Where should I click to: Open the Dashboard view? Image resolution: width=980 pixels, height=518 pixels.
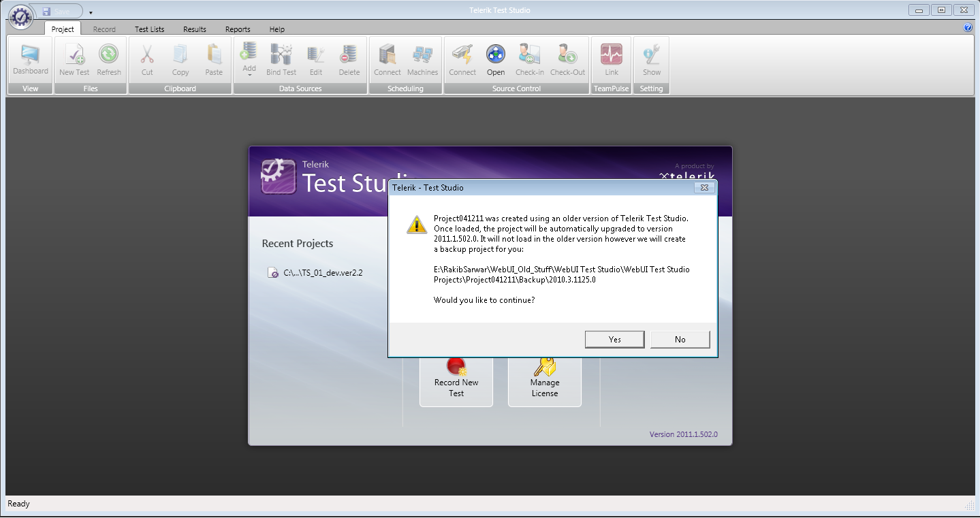31,60
